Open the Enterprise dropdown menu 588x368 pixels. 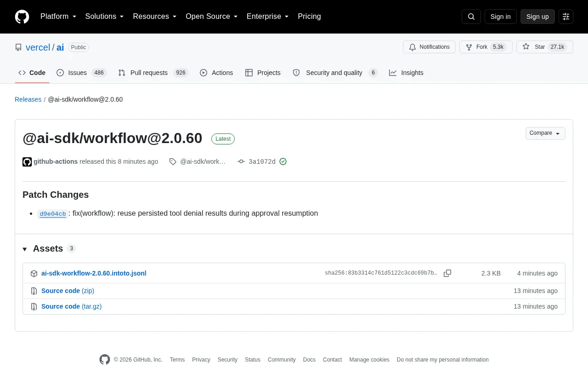click(268, 17)
